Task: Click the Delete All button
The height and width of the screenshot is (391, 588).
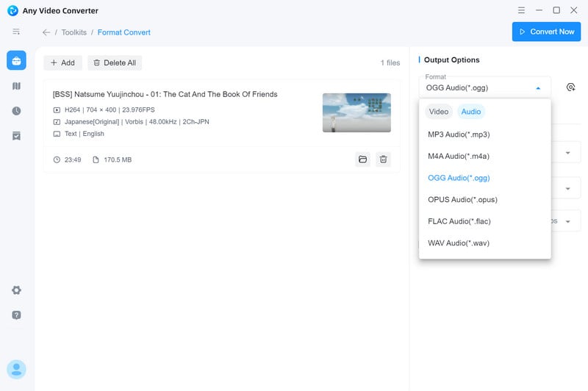Action: (115, 62)
